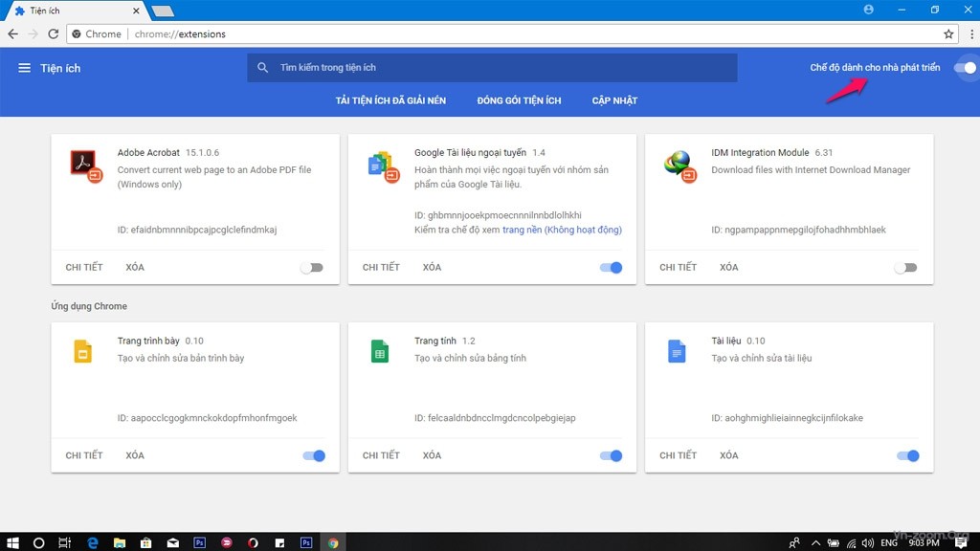The image size is (980, 551).
Task: Open CHI TIẾT for Google Tài liệu ngoại tuyến
Action: pyautogui.click(x=381, y=268)
